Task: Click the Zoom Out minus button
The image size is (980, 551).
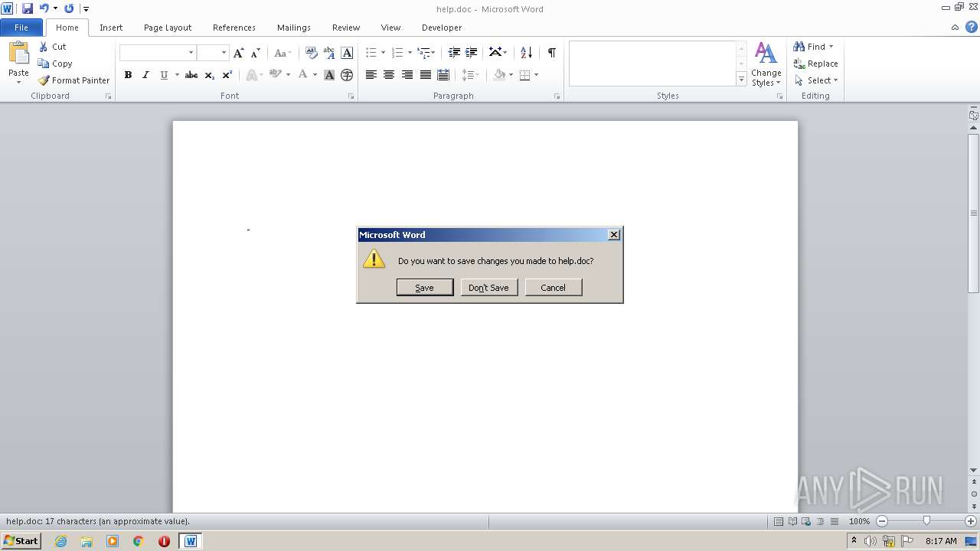Action: point(882,521)
